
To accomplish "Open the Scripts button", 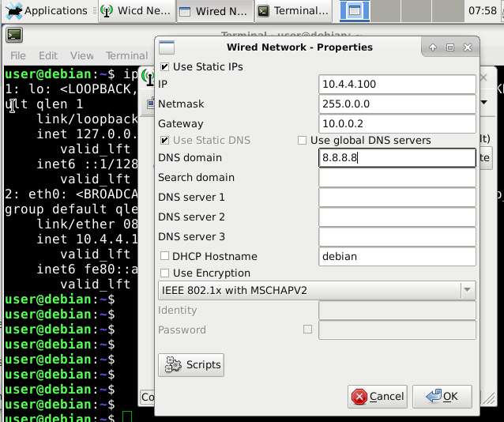I will (x=191, y=365).
